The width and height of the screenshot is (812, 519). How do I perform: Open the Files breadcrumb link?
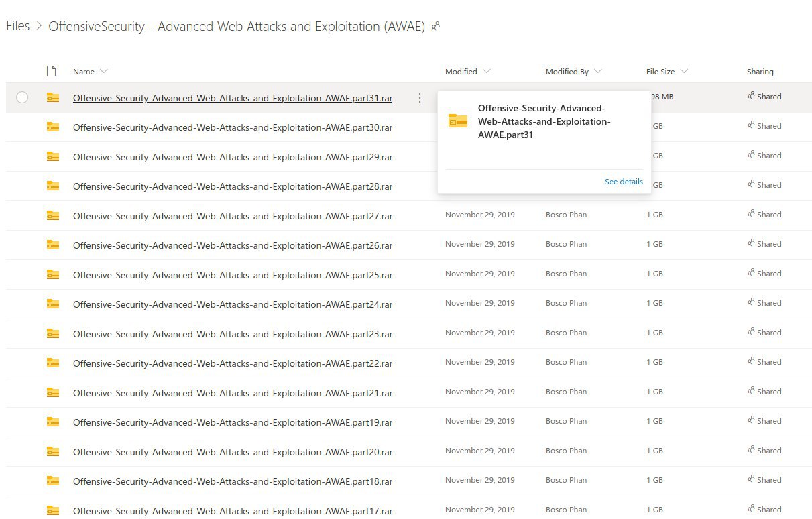pos(18,26)
